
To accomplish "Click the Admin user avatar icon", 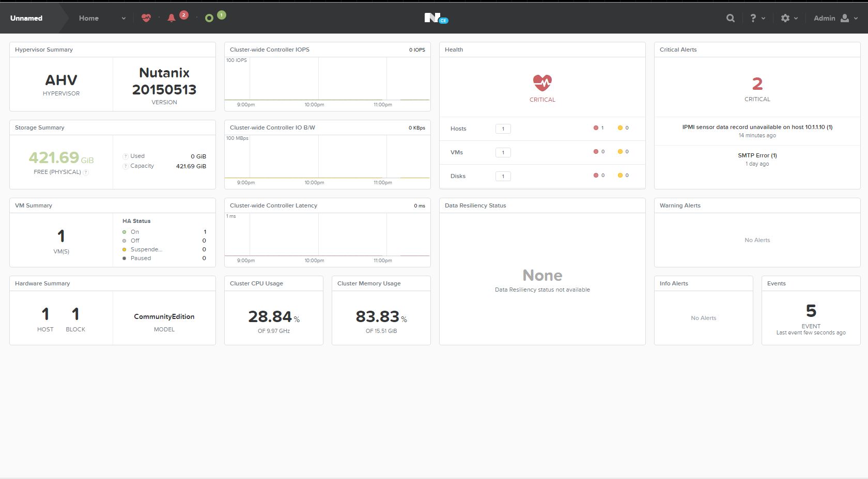I will (x=845, y=18).
